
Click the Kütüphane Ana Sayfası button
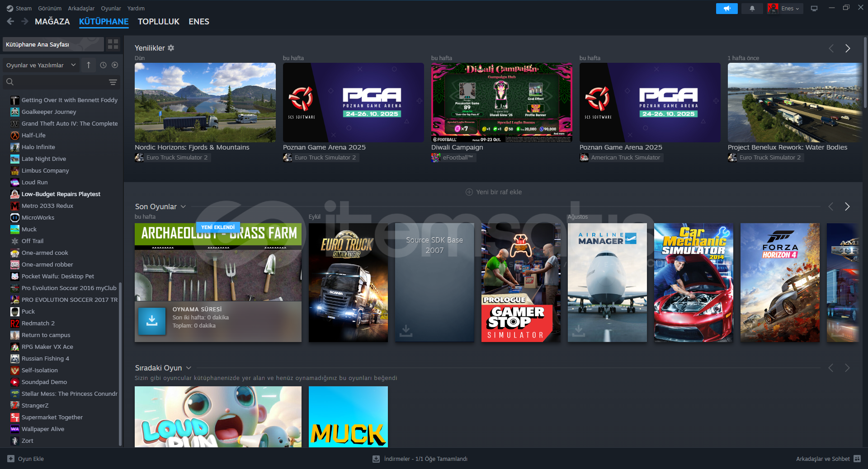coord(53,44)
